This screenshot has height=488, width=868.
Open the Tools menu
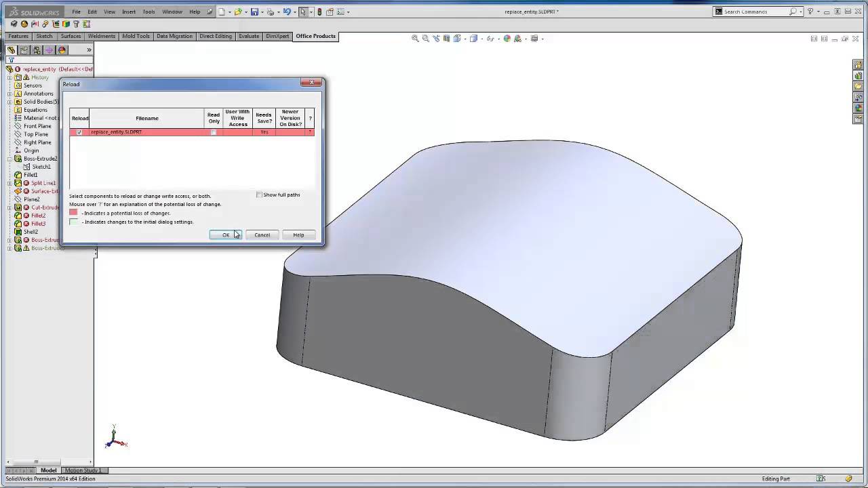(x=149, y=12)
